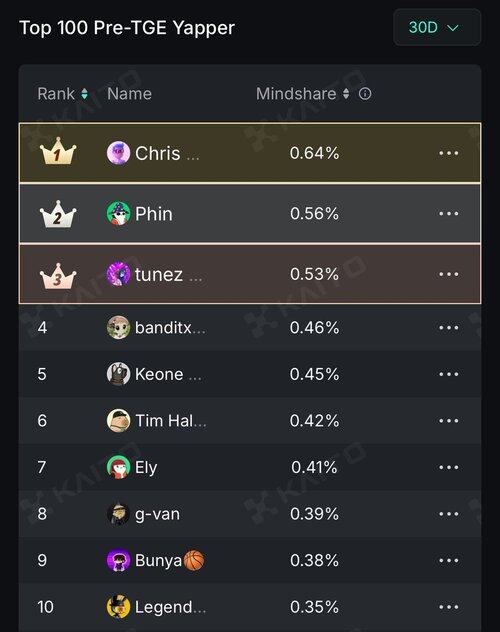Open the Phin row three-dot menu
This screenshot has width=500, height=632.
(x=449, y=214)
